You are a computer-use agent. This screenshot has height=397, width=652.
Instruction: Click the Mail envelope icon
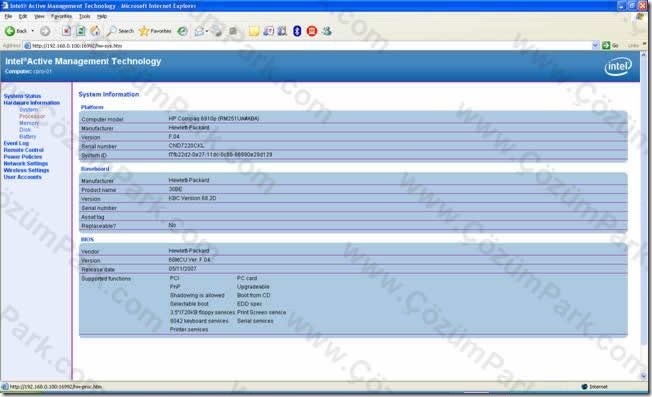[199, 31]
